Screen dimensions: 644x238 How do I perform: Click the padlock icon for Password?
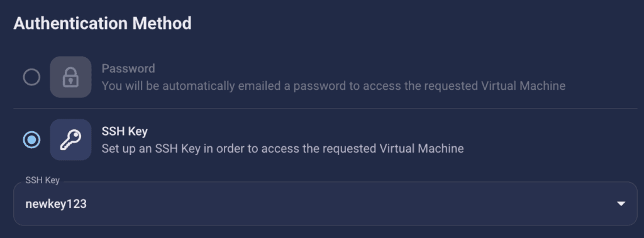pos(70,77)
